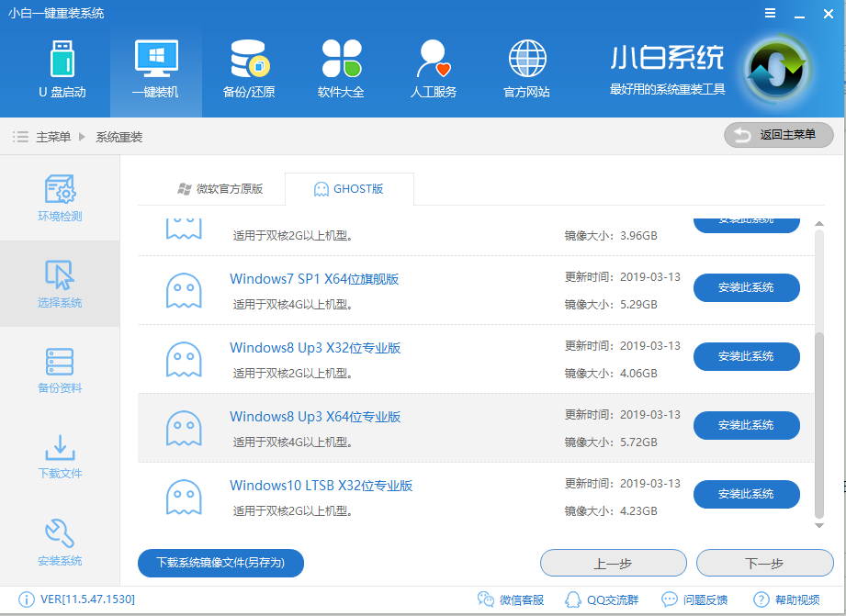
Task: Click the system list scrollbar down arrow
Action: (819, 526)
